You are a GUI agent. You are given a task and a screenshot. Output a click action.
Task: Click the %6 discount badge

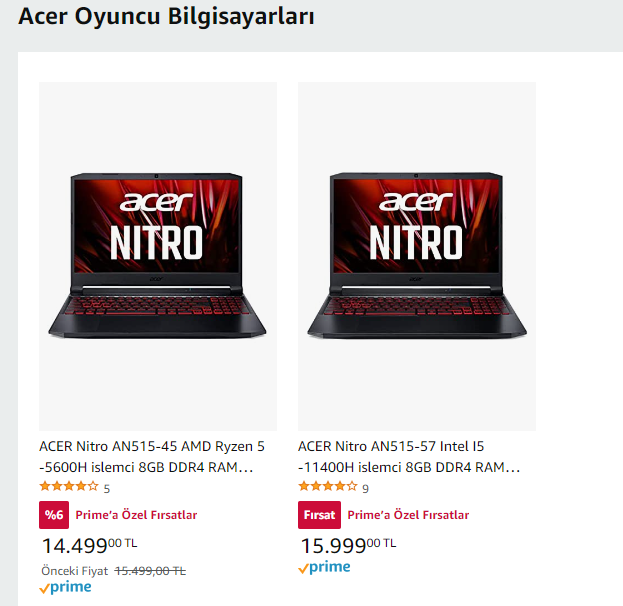(x=54, y=515)
